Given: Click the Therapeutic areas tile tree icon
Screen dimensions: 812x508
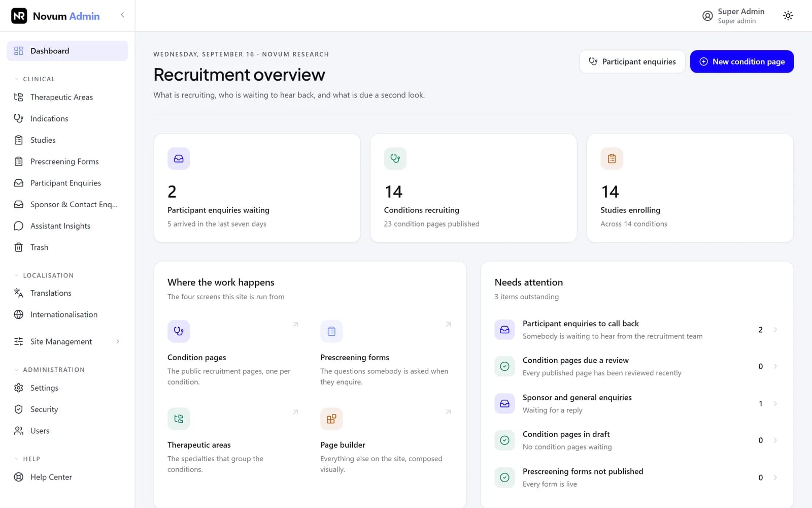Looking at the screenshot, I should pyautogui.click(x=179, y=419).
